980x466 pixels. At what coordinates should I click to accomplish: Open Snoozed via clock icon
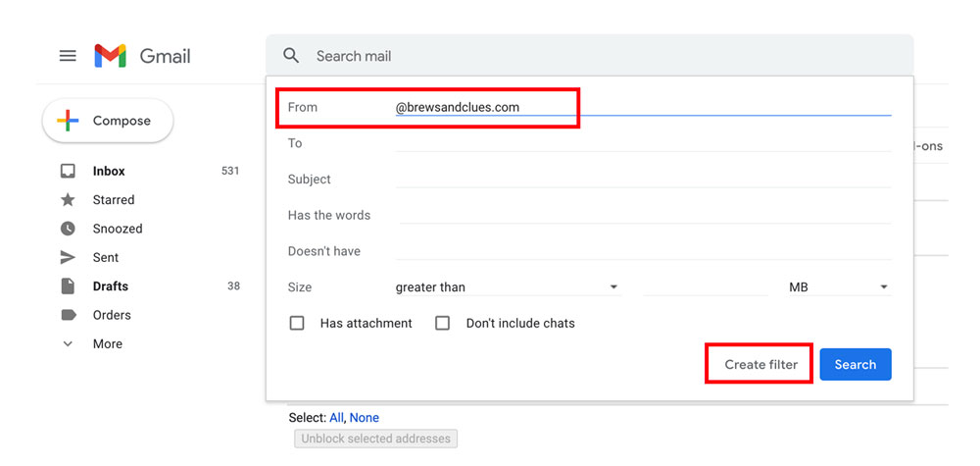(68, 229)
